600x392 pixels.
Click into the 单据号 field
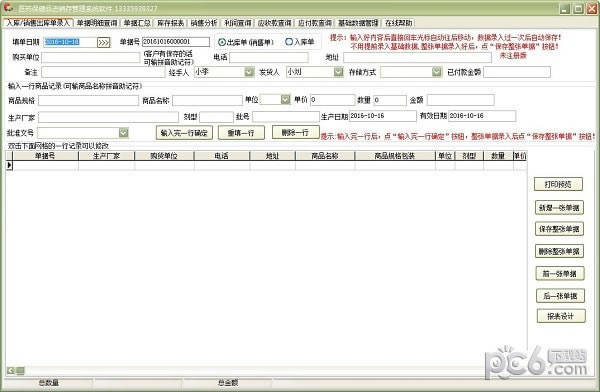click(x=176, y=41)
